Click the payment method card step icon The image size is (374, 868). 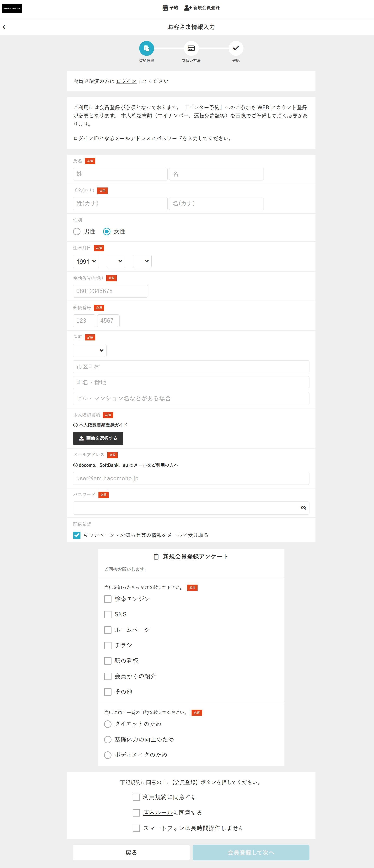[191, 48]
